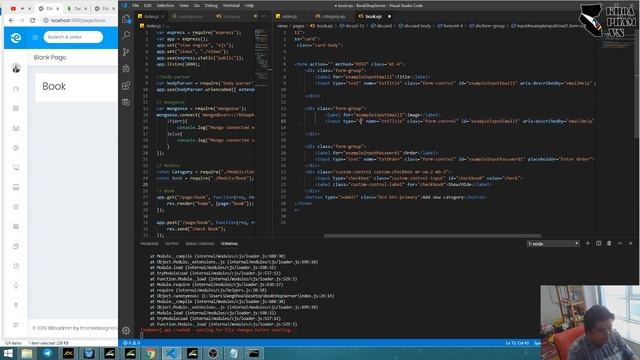Open File Explorer from the taskbar

pyautogui.click(x=27, y=353)
